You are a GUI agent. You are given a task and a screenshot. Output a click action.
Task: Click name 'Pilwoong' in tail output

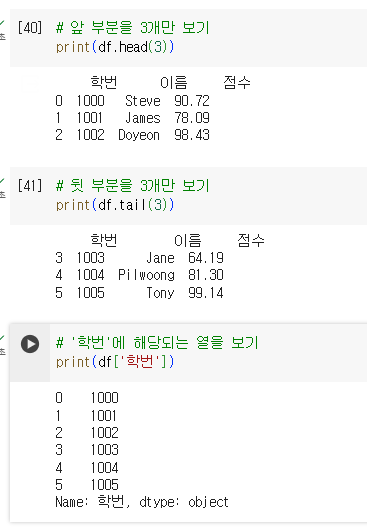(x=146, y=275)
